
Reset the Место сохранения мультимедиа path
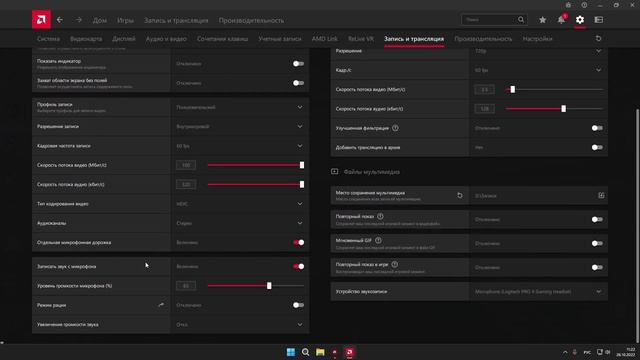point(460,196)
